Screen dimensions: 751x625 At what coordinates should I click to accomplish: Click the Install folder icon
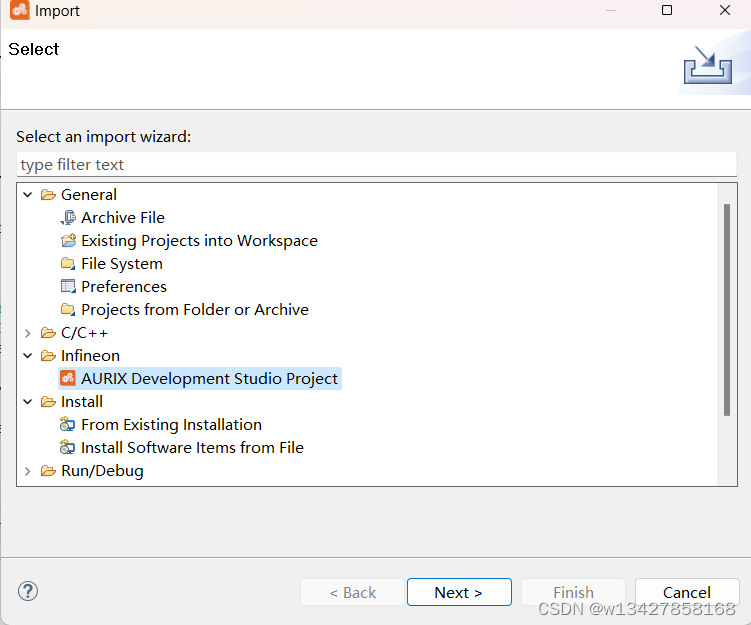pos(48,402)
